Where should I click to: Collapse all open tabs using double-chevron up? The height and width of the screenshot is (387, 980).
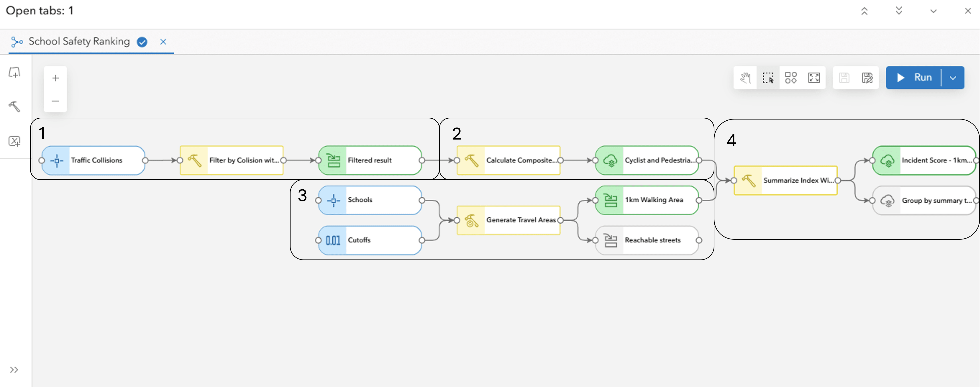pyautogui.click(x=865, y=11)
